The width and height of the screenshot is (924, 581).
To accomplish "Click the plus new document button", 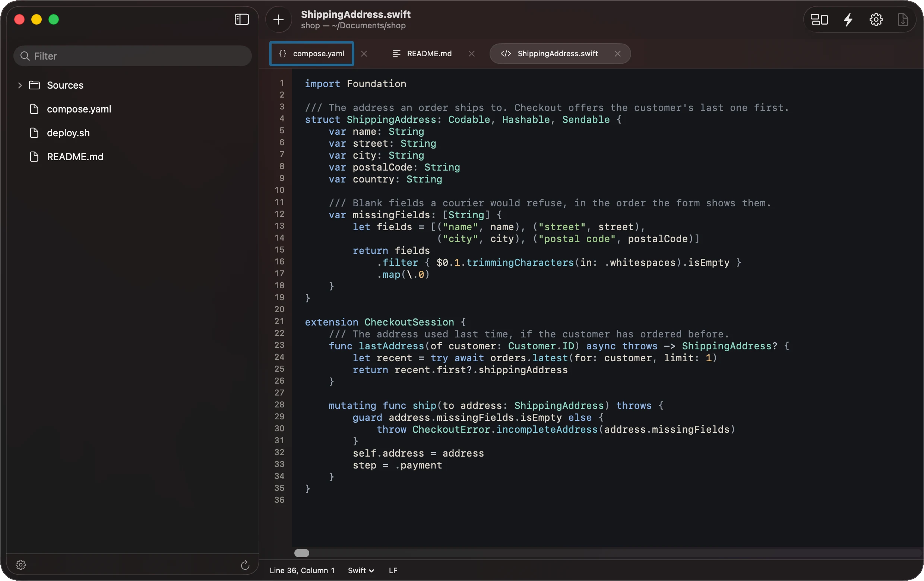I will coord(278,19).
